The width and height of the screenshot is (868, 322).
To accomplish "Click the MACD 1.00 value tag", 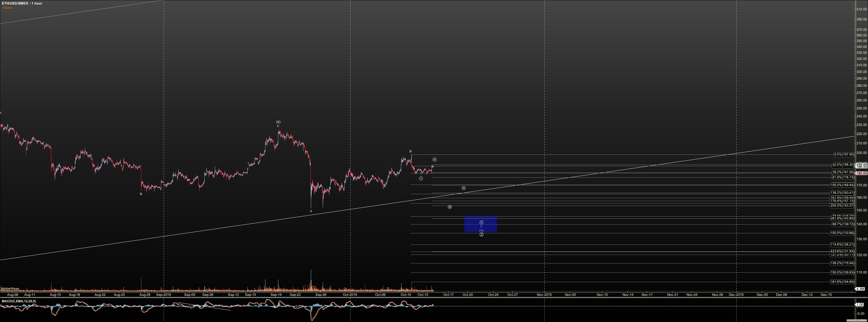I will click(860, 304).
